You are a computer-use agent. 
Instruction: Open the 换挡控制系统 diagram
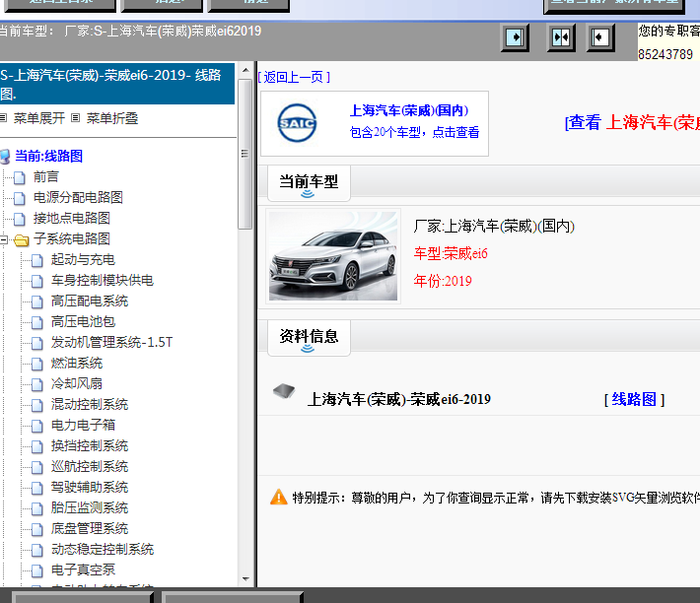pyautogui.click(x=90, y=445)
